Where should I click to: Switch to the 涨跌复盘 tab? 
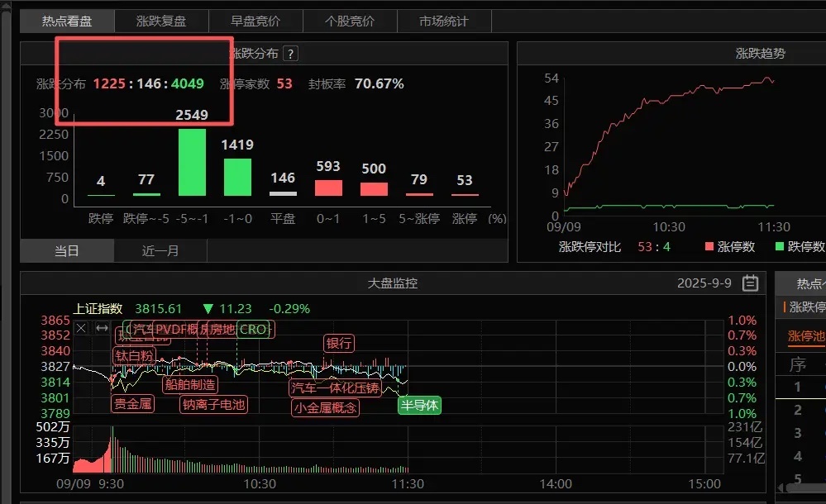point(161,21)
